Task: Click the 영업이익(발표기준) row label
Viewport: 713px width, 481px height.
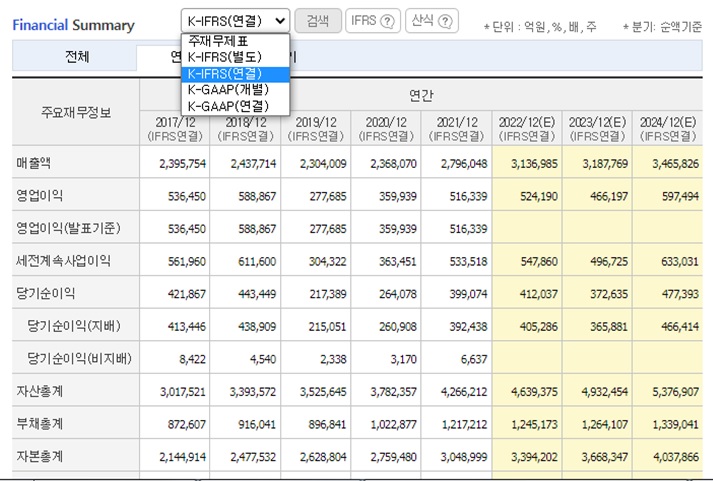Action: [68, 228]
